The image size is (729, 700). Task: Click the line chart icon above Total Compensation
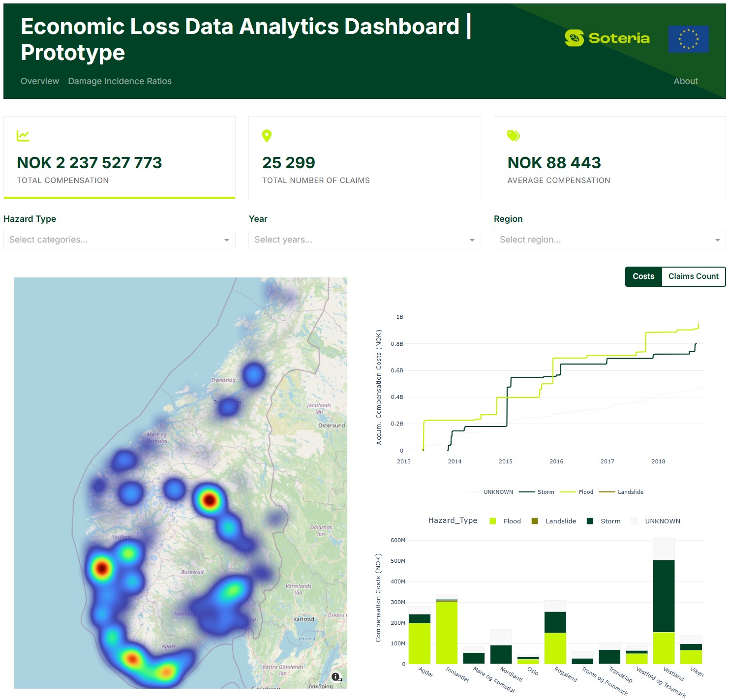click(x=23, y=136)
